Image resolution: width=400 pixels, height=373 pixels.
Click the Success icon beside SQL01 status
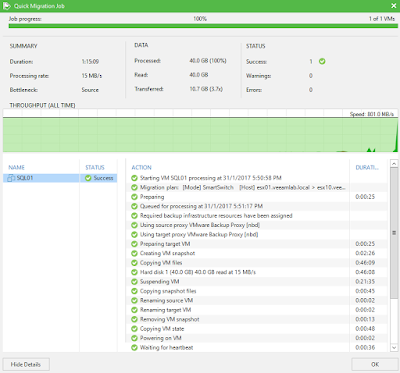coord(88,178)
